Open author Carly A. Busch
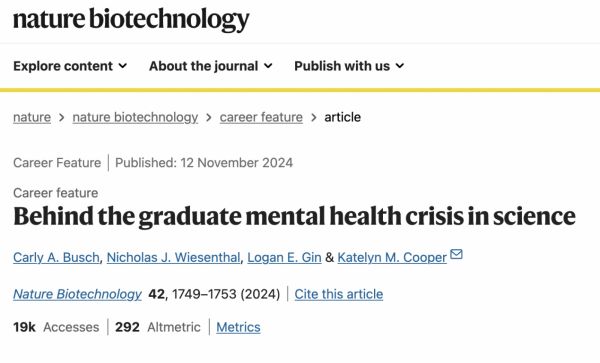The image size is (600, 363). (56, 257)
